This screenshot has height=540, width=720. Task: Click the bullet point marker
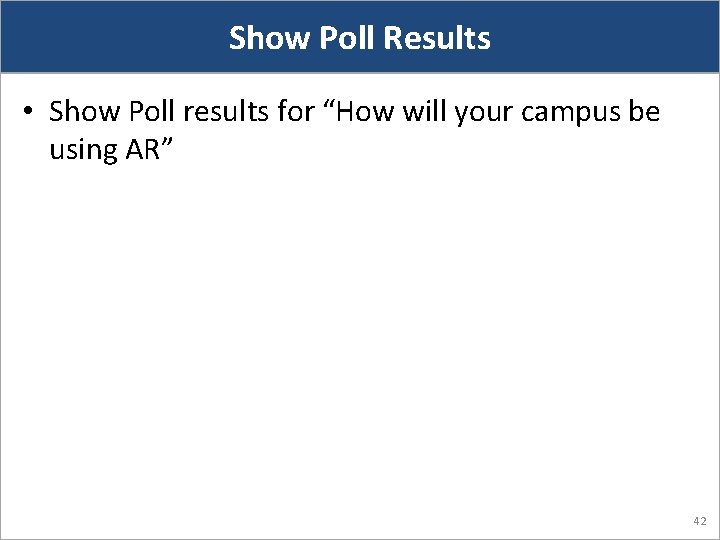tap(31, 112)
